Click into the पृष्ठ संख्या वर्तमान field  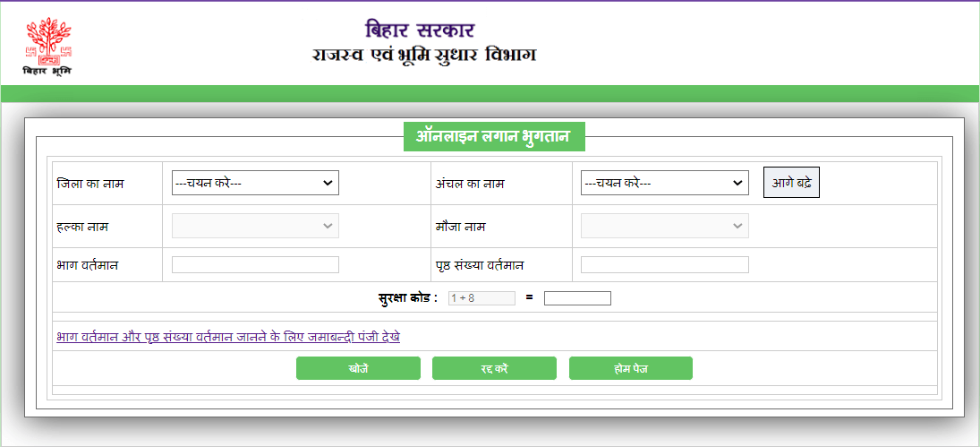pyautogui.click(x=664, y=265)
